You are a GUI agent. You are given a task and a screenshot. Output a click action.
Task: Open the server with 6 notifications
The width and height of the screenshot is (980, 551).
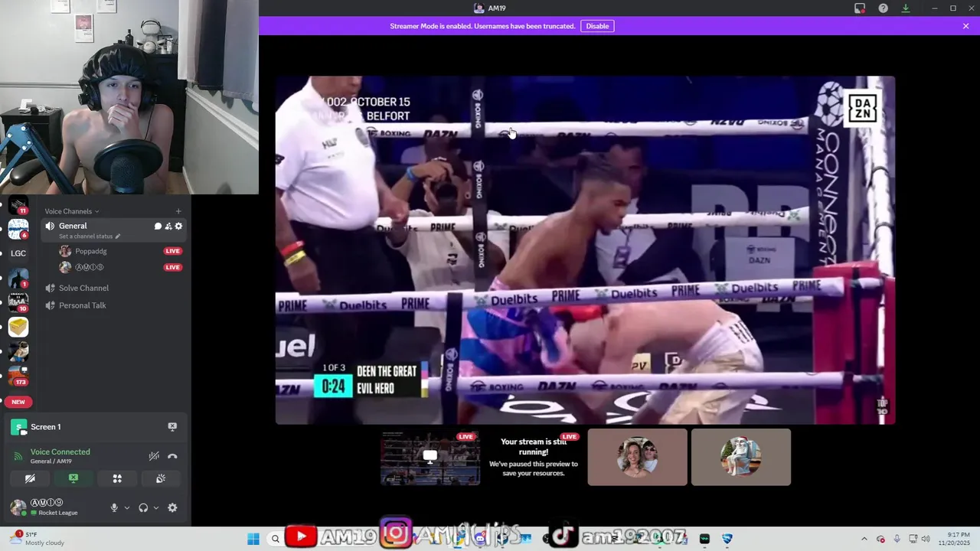pos(18,229)
